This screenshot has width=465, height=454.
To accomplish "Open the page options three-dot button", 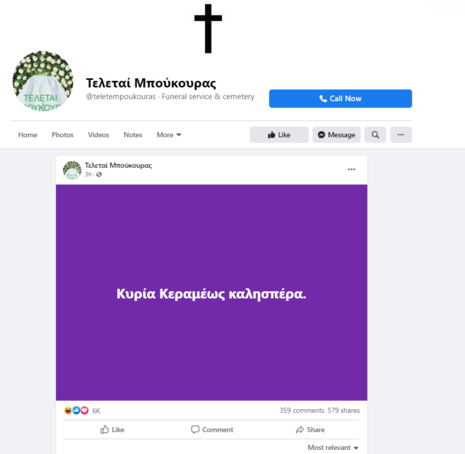I will 401,135.
